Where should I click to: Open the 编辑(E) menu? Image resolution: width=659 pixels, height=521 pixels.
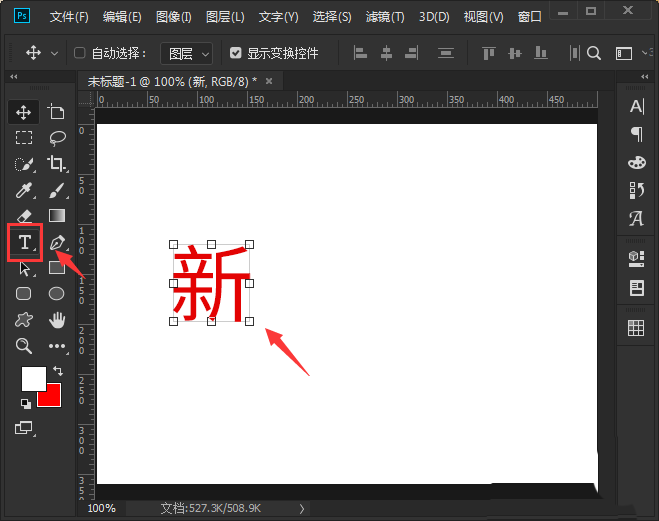(x=122, y=17)
